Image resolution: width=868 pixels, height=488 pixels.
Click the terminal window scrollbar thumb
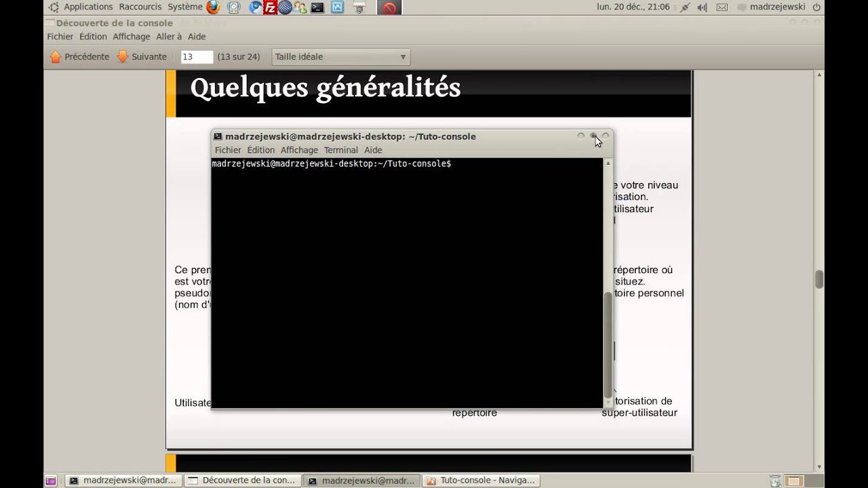(x=608, y=344)
